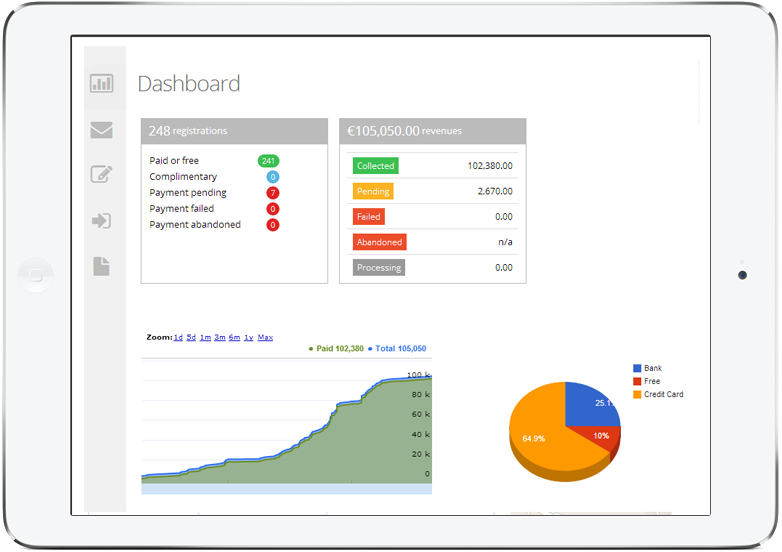The image size is (782, 552).
Task: Click the chart range selector bar below graph
Action: click(287, 489)
